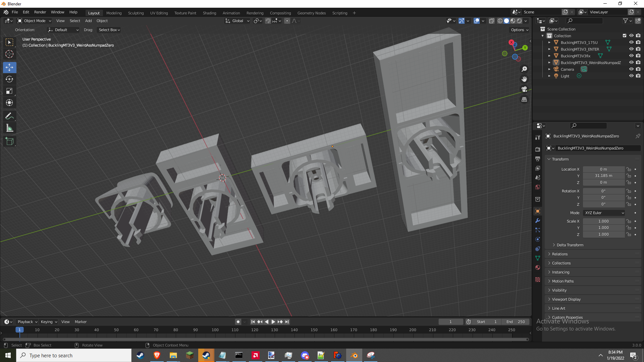Click frame 100 on the timeline
The height and width of the screenshot is (362, 644).
[215, 330]
